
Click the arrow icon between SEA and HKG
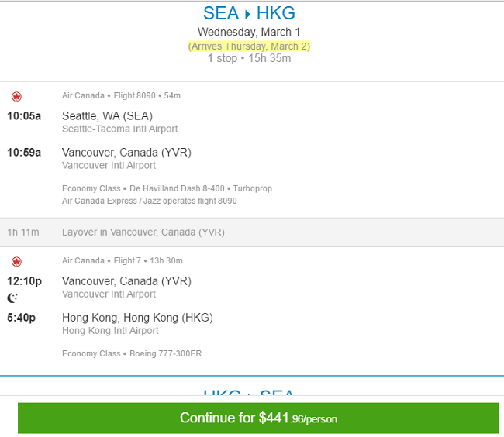tap(247, 15)
